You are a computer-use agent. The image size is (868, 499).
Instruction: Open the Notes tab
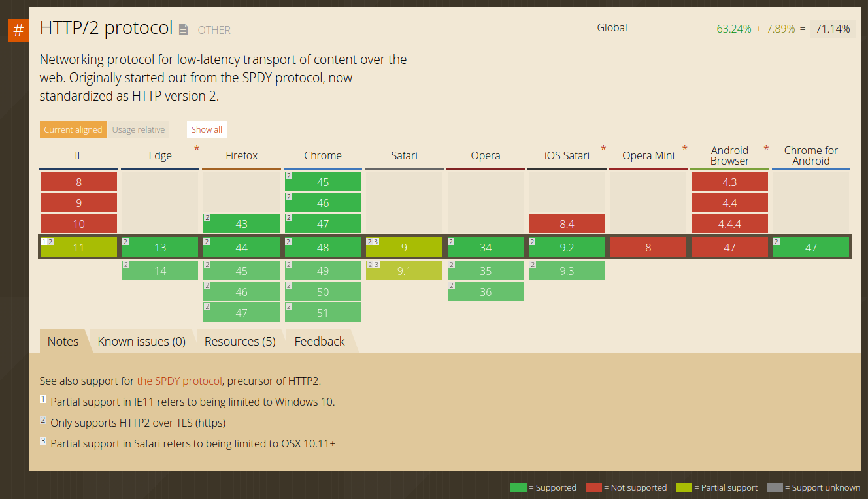pos(63,341)
